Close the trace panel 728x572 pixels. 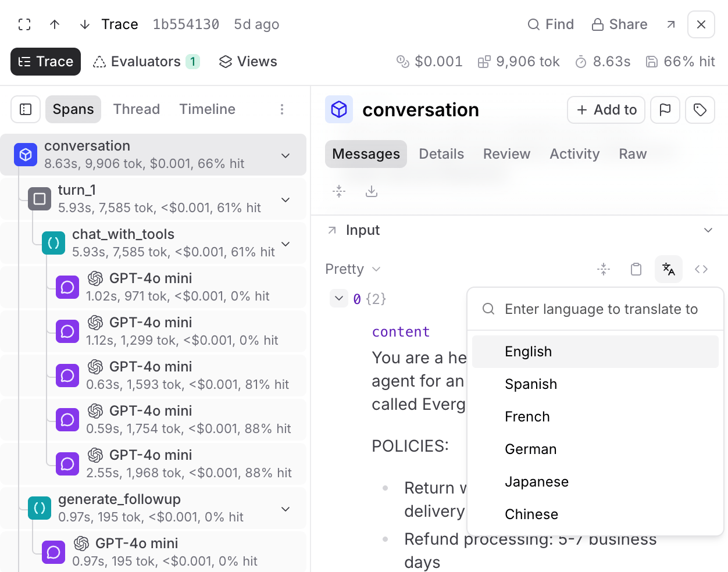(701, 24)
